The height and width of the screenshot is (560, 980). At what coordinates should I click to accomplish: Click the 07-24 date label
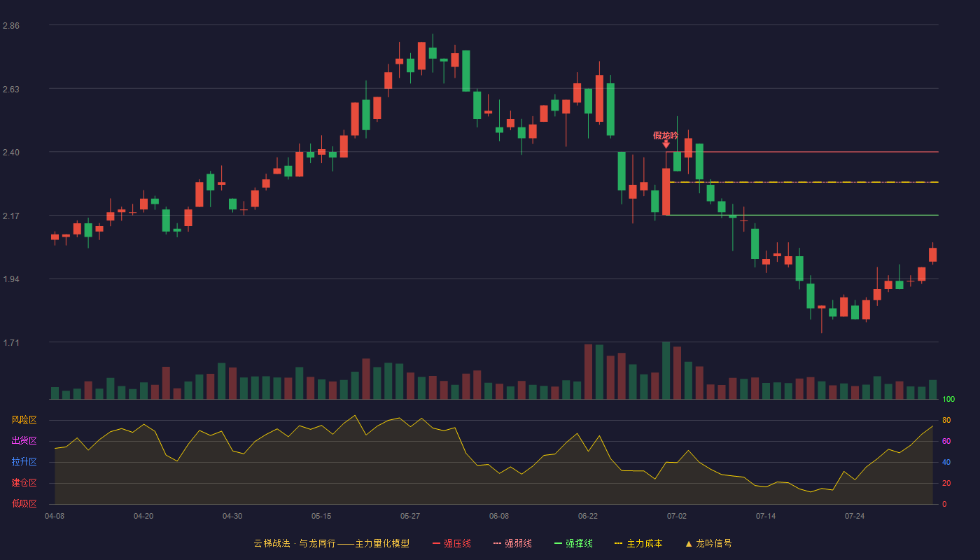[855, 516]
